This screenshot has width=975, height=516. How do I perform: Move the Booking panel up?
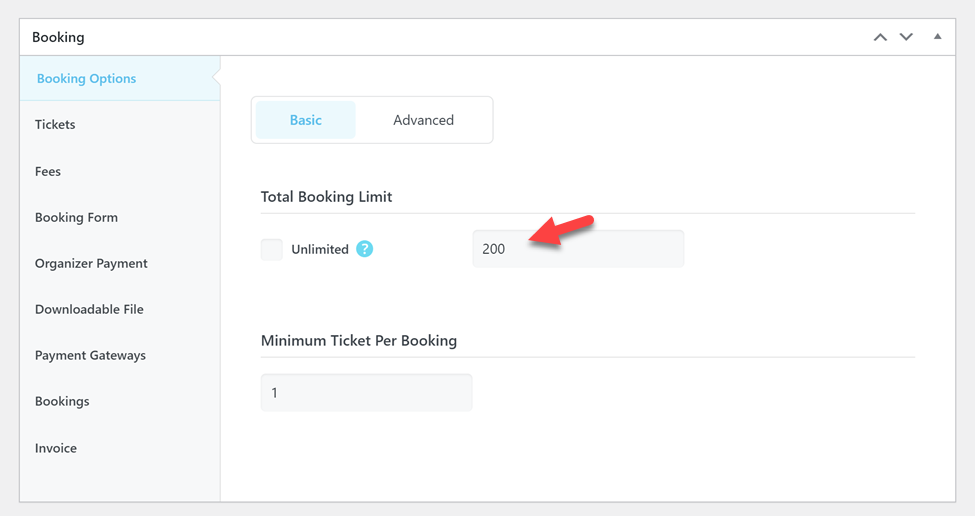click(880, 37)
